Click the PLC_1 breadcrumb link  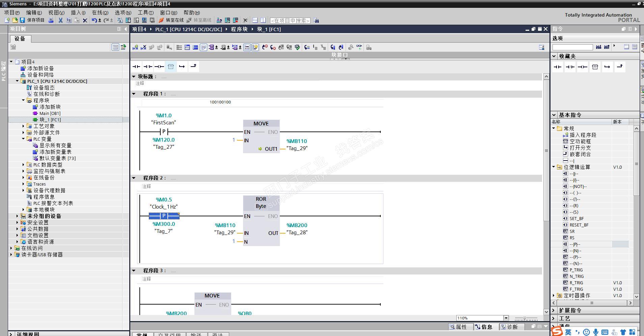tap(189, 29)
